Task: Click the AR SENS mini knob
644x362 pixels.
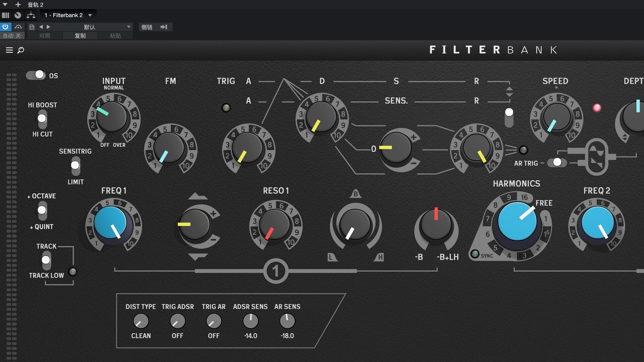Action: [x=287, y=321]
